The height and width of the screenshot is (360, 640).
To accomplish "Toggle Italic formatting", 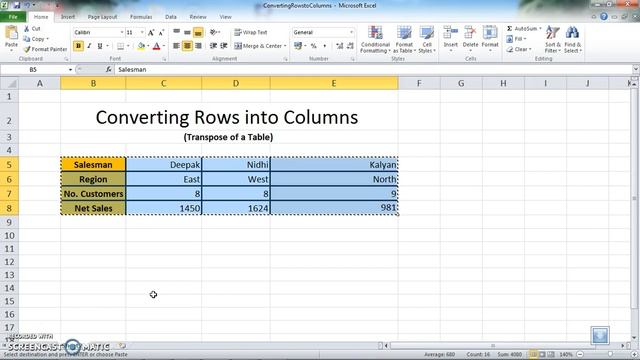I will coord(89,46).
